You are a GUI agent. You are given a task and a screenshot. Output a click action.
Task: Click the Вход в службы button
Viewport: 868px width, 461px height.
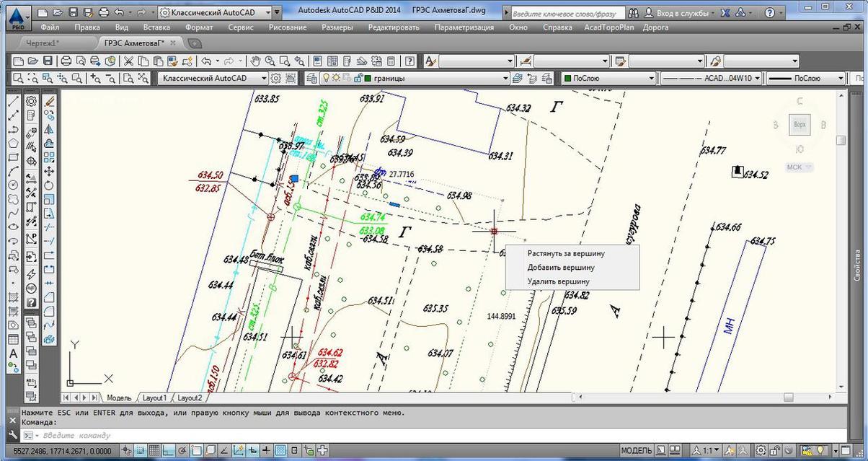click(680, 13)
